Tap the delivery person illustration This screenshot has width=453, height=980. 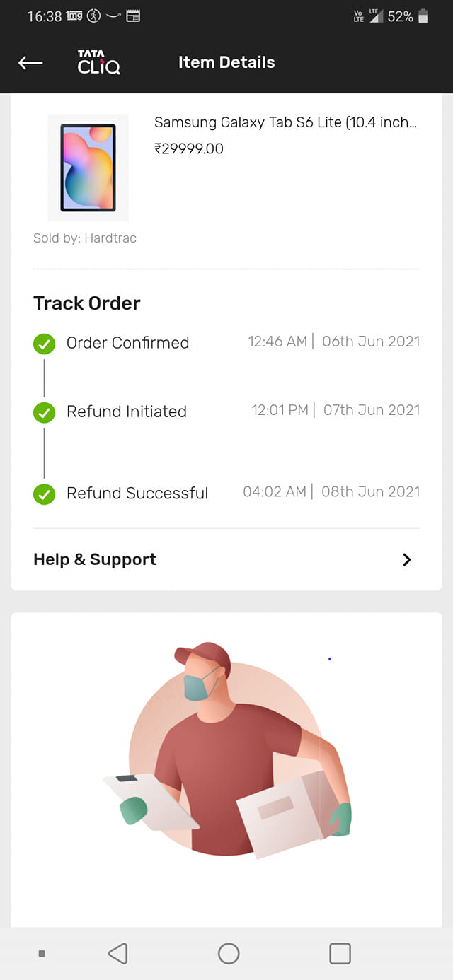coord(226,750)
